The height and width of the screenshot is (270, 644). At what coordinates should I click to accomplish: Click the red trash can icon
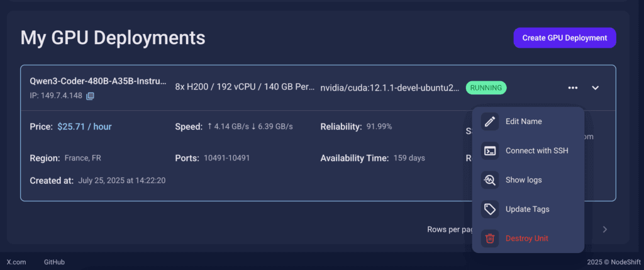(x=489, y=239)
